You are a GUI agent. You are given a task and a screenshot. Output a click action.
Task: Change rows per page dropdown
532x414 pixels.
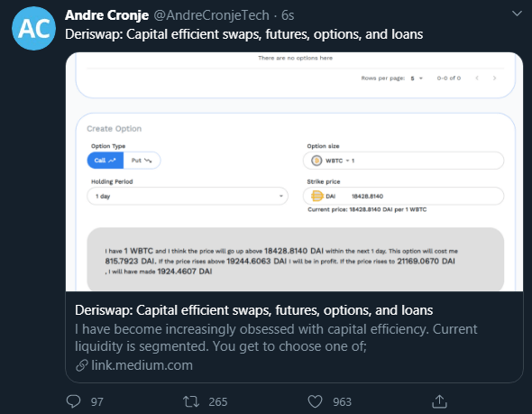point(417,78)
